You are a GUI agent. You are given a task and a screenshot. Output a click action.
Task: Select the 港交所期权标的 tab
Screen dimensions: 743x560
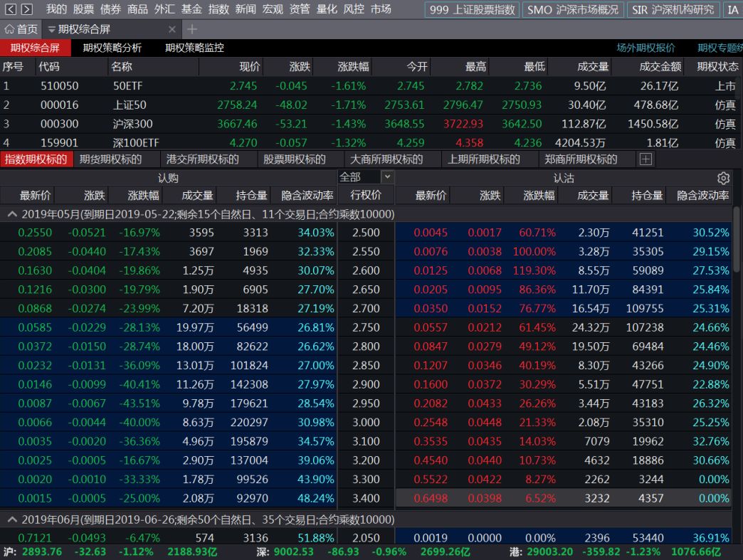point(202,159)
